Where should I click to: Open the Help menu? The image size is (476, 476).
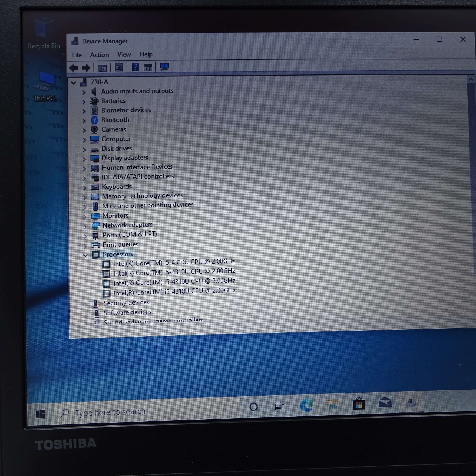pos(146,54)
